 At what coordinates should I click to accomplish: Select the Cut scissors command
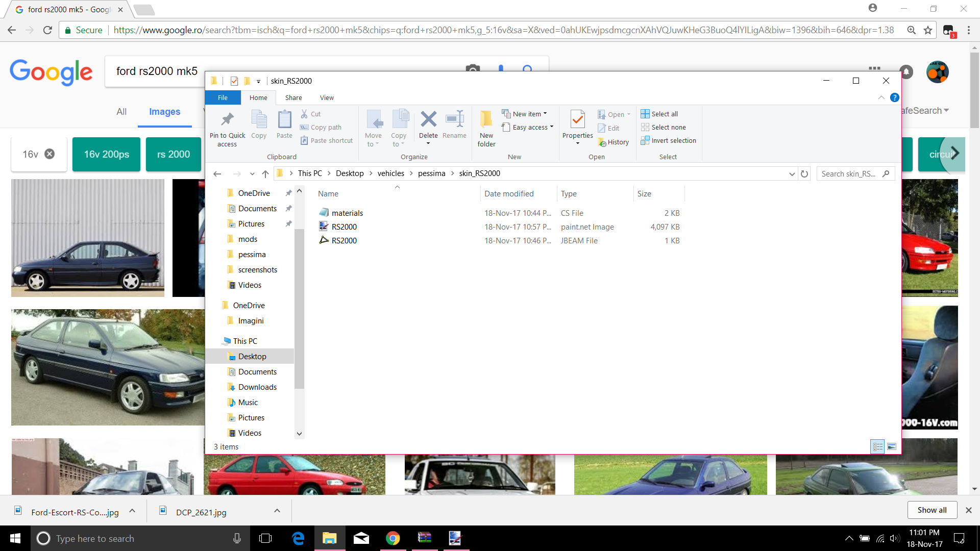[x=311, y=114]
